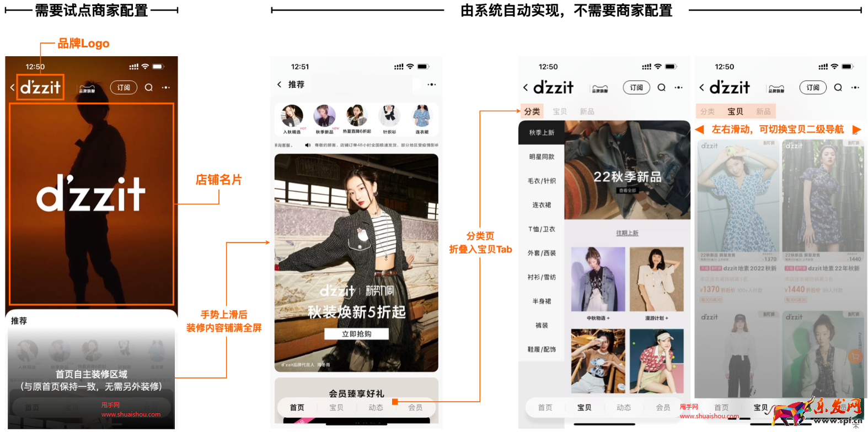Select the 针织衫 category circle
868x432 pixels.
point(389,117)
